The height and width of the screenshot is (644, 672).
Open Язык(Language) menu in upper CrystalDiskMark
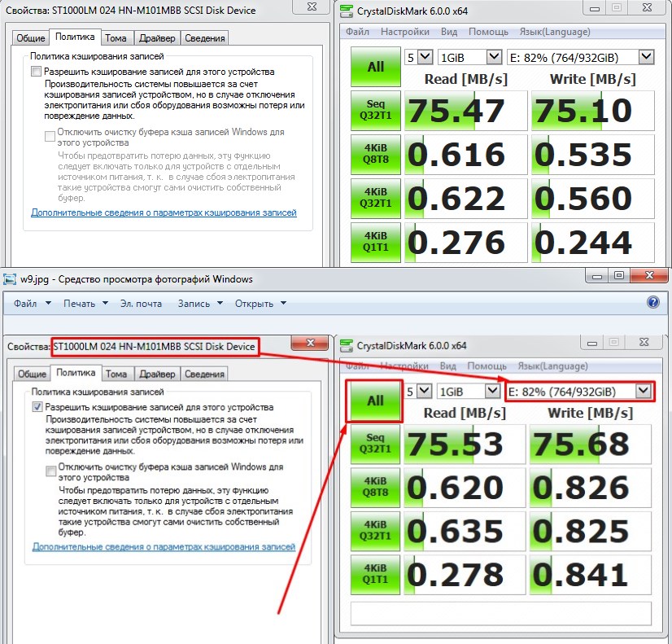pyautogui.click(x=555, y=32)
